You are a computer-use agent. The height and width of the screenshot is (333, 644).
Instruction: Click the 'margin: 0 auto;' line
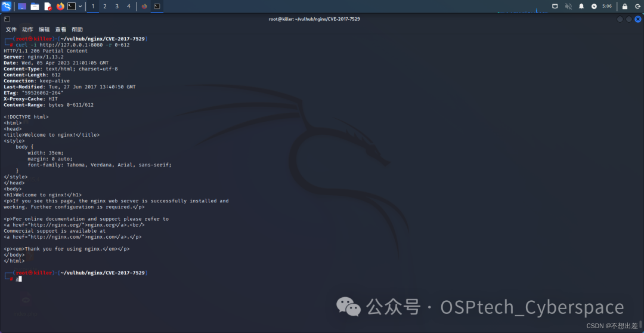coord(50,159)
